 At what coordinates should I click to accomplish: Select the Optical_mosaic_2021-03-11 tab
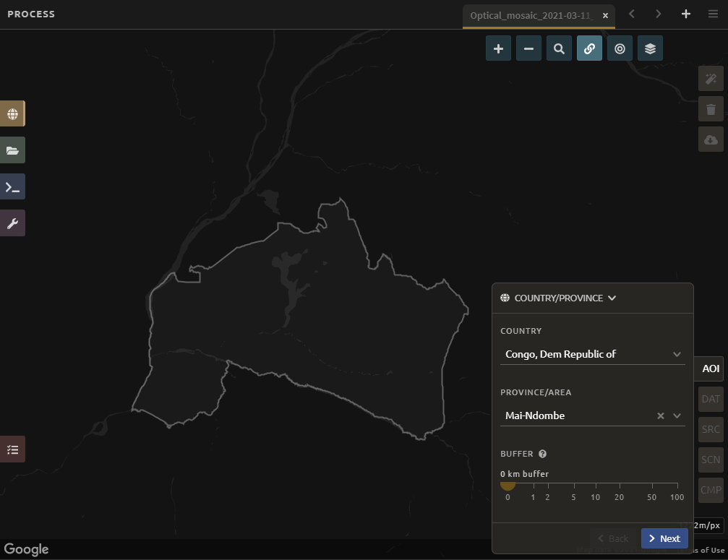coord(531,15)
